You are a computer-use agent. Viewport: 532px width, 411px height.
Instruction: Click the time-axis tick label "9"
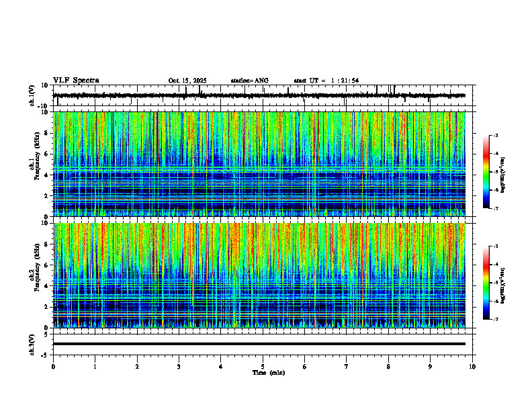(x=430, y=367)
